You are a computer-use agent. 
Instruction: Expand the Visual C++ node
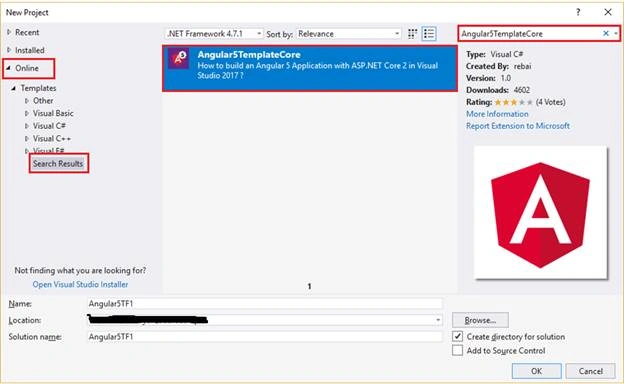[x=27, y=139]
